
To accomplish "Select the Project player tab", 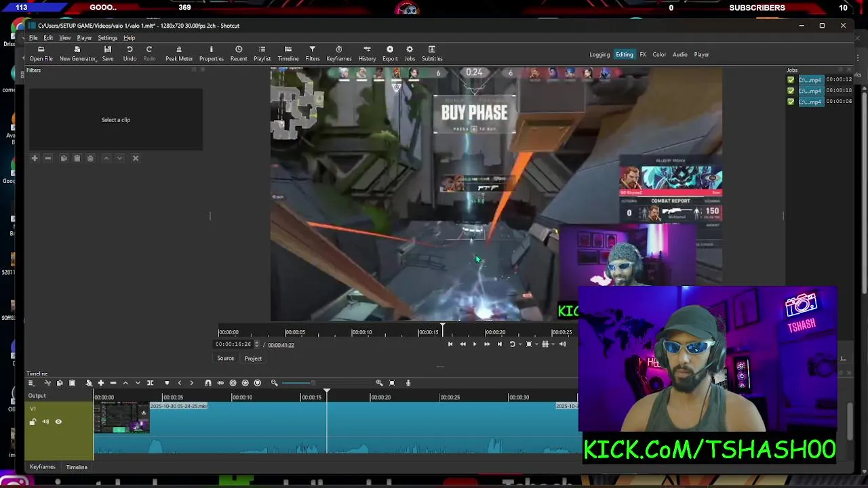I will (253, 359).
